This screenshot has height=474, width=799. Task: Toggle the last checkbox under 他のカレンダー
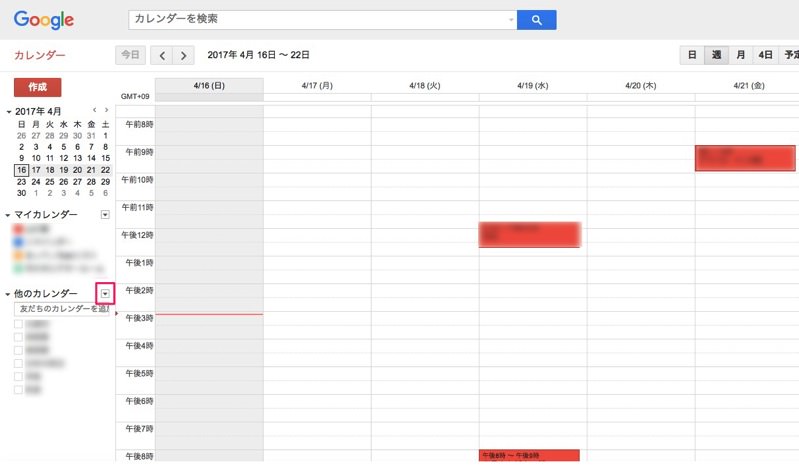pyautogui.click(x=18, y=390)
